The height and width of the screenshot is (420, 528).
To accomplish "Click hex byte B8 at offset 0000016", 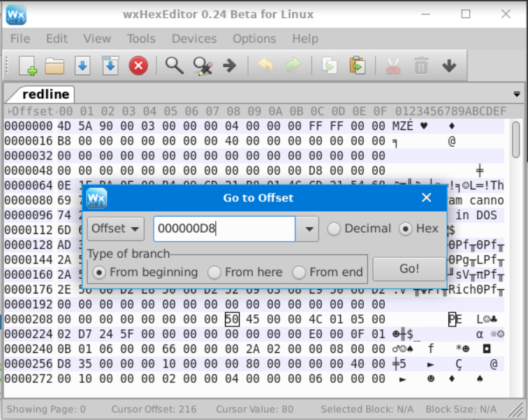I will pos(64,141).
